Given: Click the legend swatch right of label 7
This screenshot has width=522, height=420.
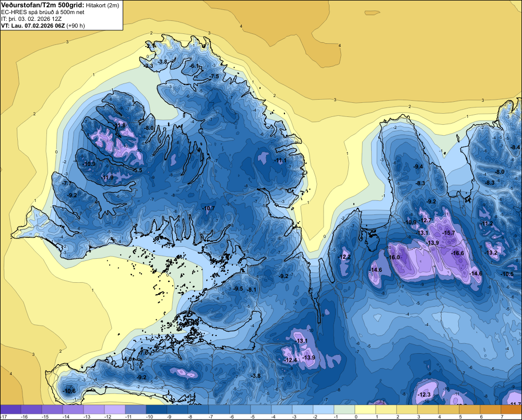Looking at the screenshot, I should tap(512, 410).
